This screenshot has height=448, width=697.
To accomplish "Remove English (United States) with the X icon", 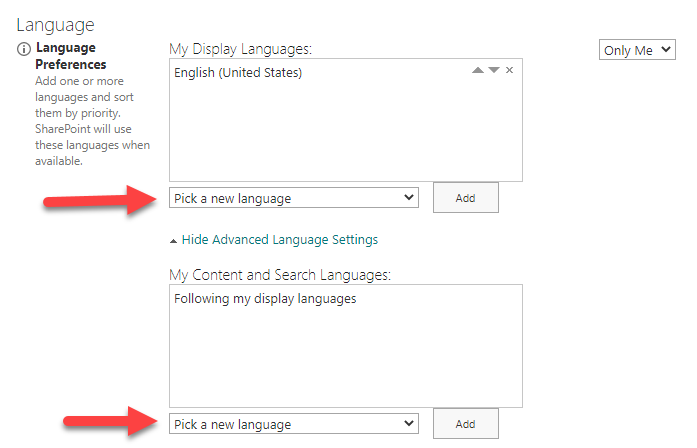I will [509, 70].
